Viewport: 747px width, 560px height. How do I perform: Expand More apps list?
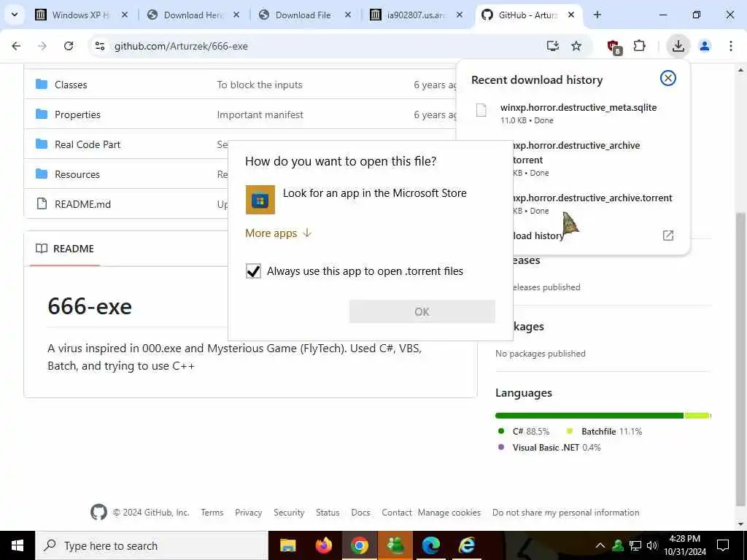(278, 233)
